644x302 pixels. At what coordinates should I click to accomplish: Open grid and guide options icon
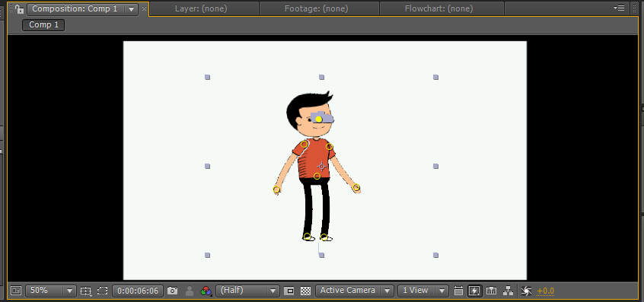point(85,291)
